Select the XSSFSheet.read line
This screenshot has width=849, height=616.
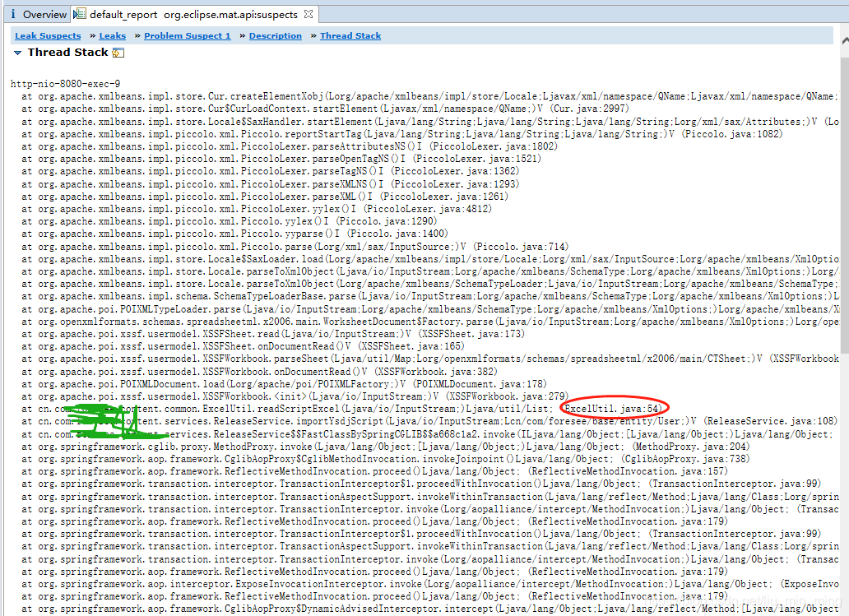273,334
